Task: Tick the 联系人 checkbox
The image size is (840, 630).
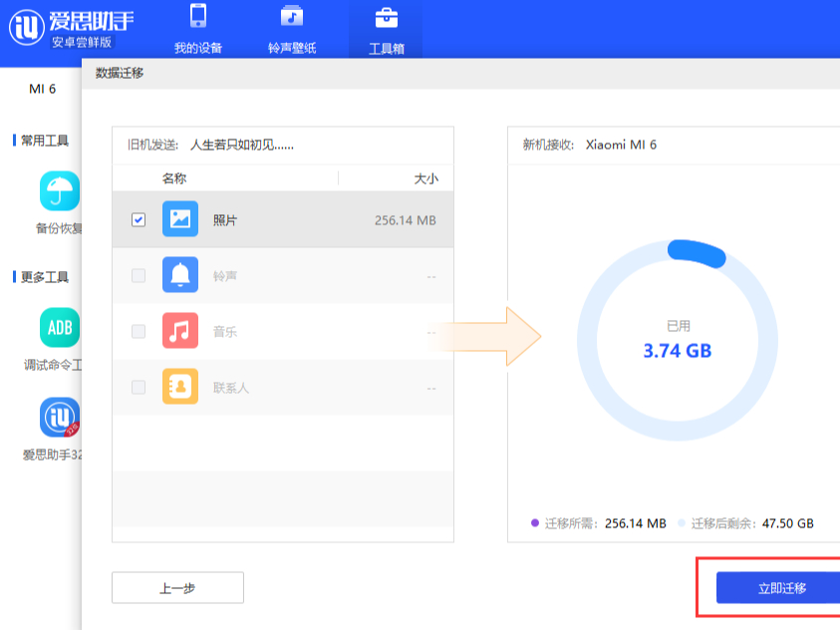Action: pyautogui.click(x=139, y=387)
